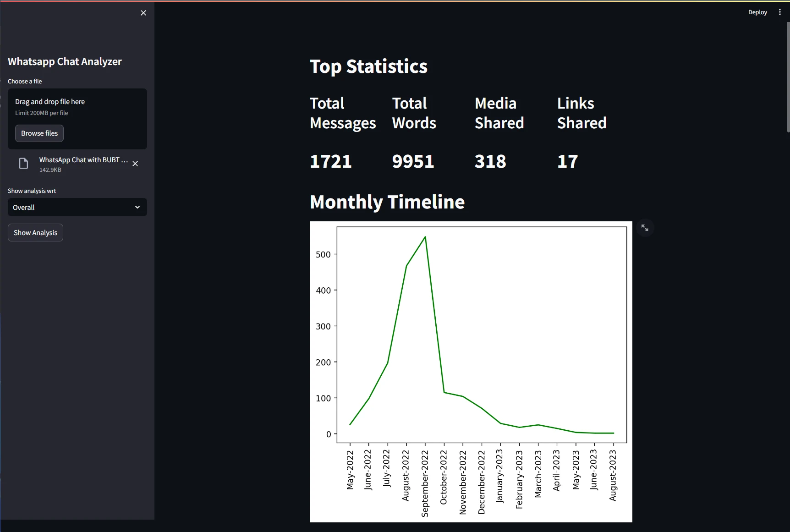The width and height of the screenshot is (790, 532).
Task: Expand the Monthly Timeline chart to fullscreen
Action: (645, 228)
